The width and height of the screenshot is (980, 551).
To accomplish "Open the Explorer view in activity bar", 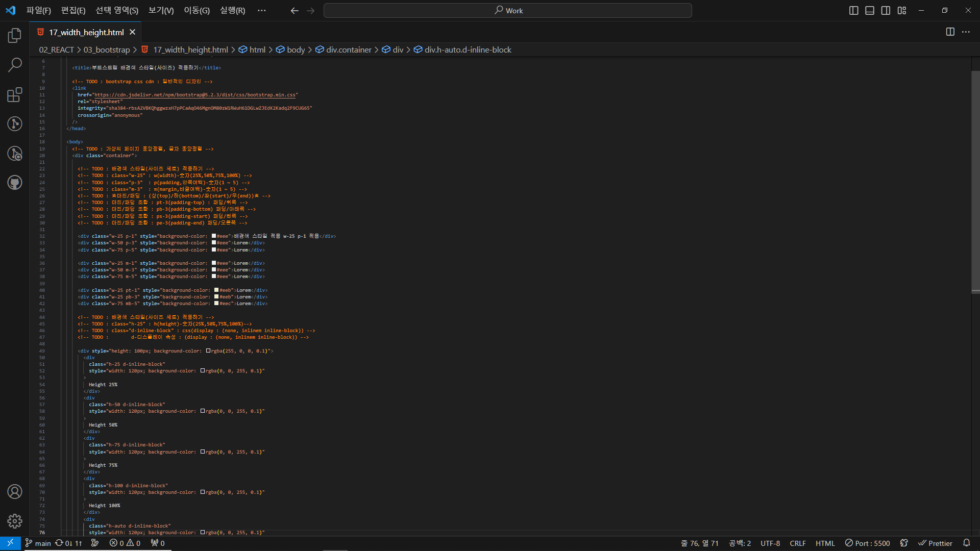I will (15, 35).
